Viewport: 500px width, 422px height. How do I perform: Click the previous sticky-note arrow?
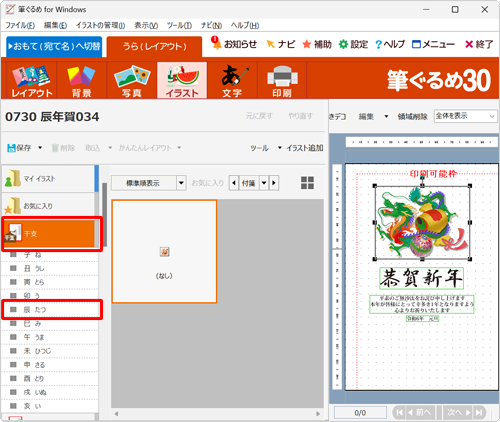[234, 183]
